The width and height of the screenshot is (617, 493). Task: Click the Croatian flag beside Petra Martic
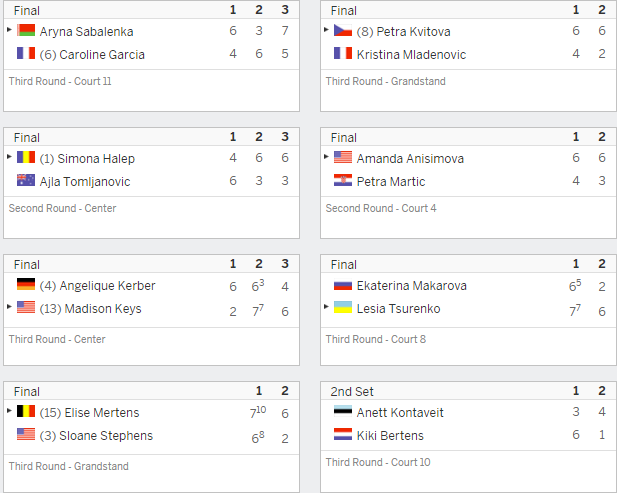coord(343,180)
